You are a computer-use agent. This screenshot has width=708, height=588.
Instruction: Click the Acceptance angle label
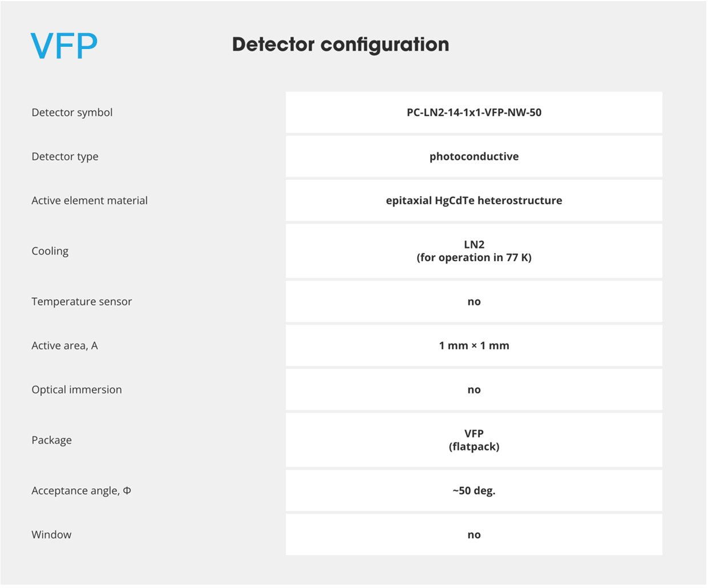[x=81, y=490]
